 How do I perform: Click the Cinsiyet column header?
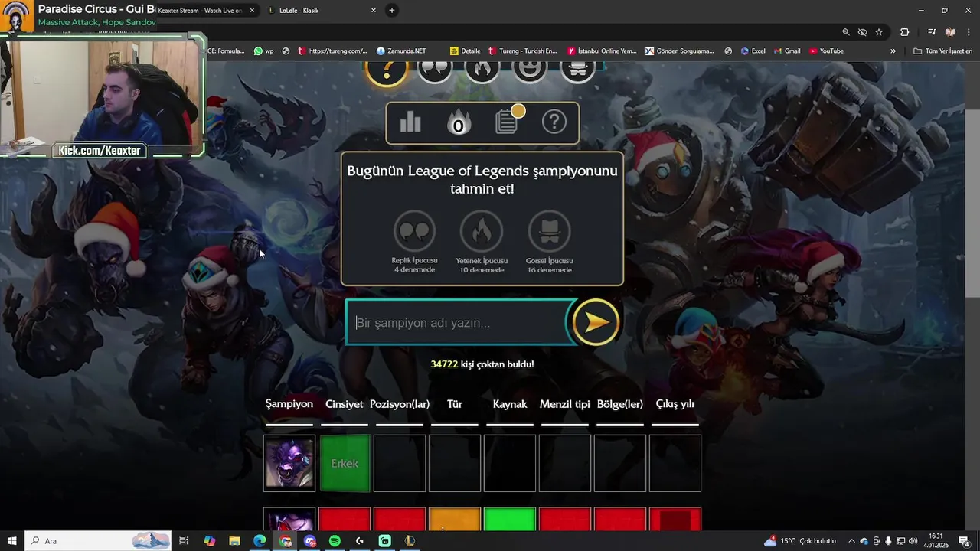coord(345,404)
